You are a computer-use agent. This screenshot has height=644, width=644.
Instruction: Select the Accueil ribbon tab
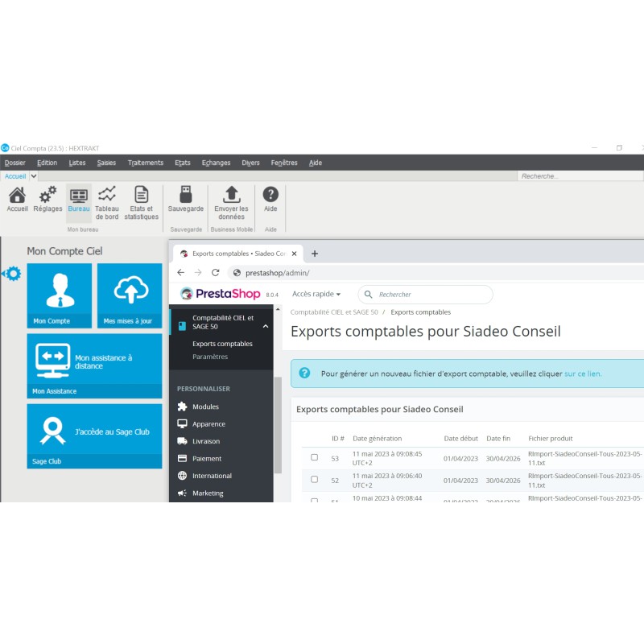[x=15, y=176]
